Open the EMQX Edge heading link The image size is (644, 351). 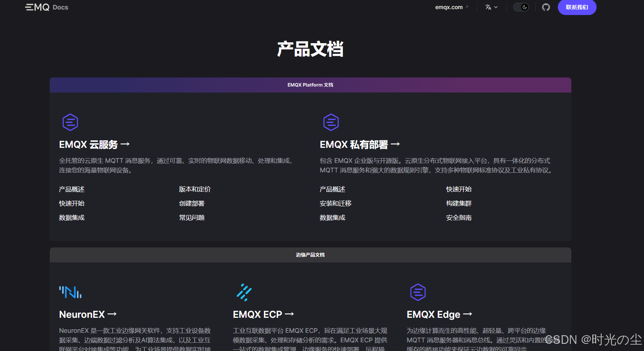point(439,315)
